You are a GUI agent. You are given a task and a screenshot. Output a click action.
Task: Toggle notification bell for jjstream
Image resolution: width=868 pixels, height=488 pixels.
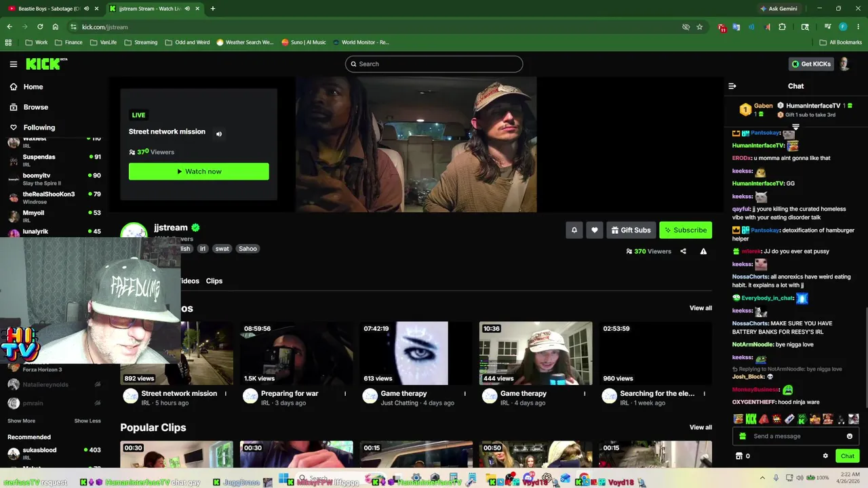(x=574, y=230)
